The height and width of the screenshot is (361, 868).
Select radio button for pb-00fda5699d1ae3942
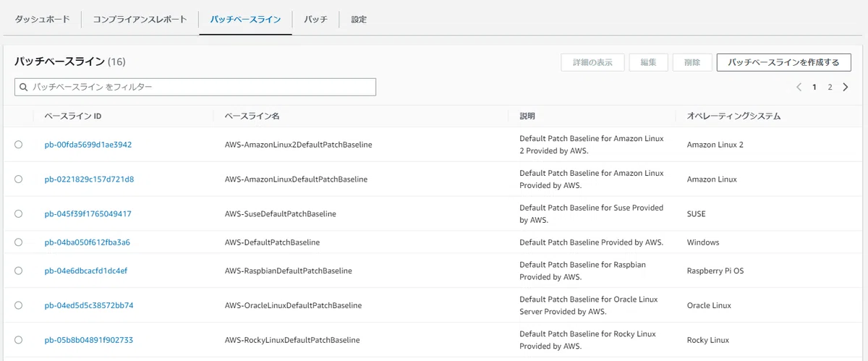click(18, 145)
